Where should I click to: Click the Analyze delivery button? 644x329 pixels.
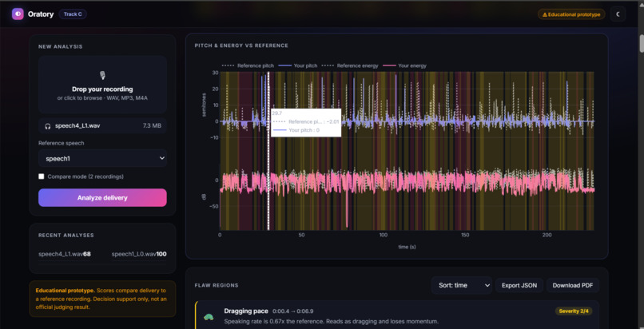tap(103, 198)
